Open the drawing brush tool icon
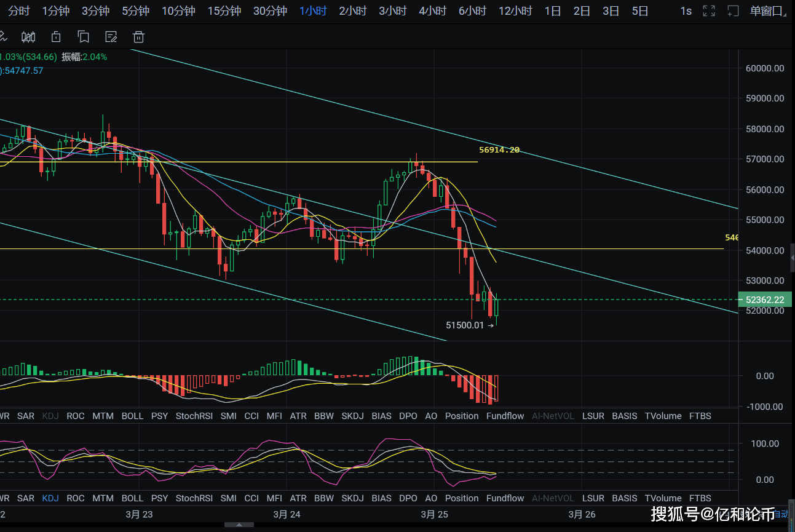The width and height of the screenshot is (795, 532). click(x=2, y=37)
